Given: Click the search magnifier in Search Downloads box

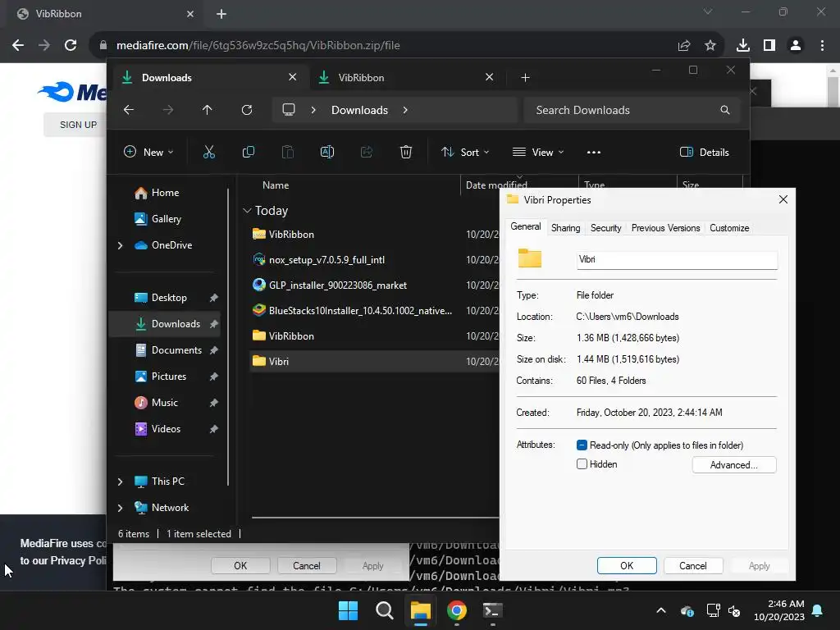Looking at the screenshot, I should [x=725, y=110].
